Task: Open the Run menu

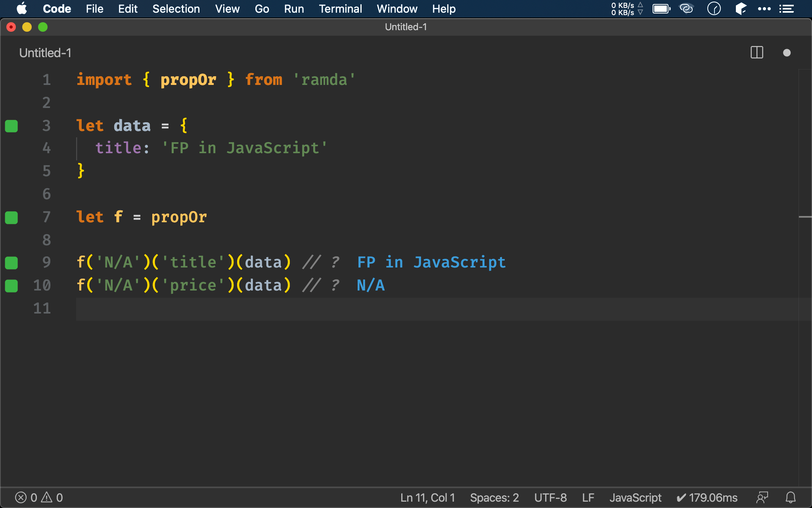Action: 294,9
